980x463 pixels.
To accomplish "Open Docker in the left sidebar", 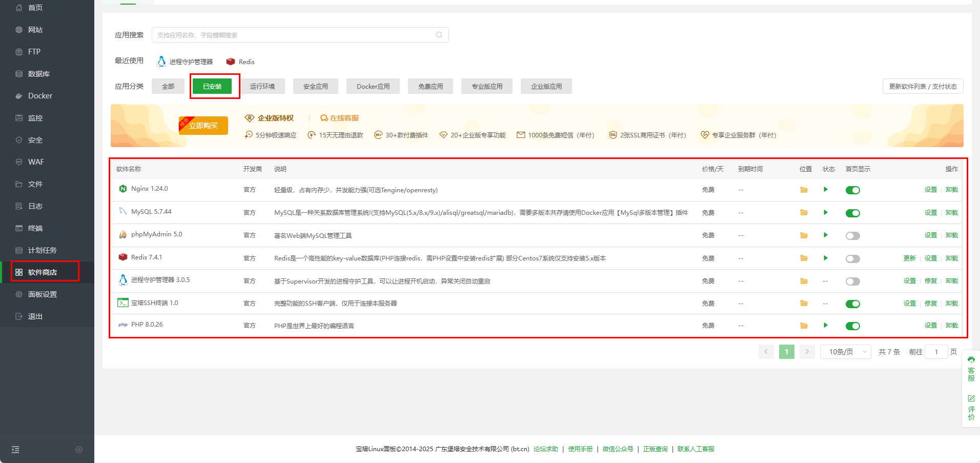I will 40,96.
